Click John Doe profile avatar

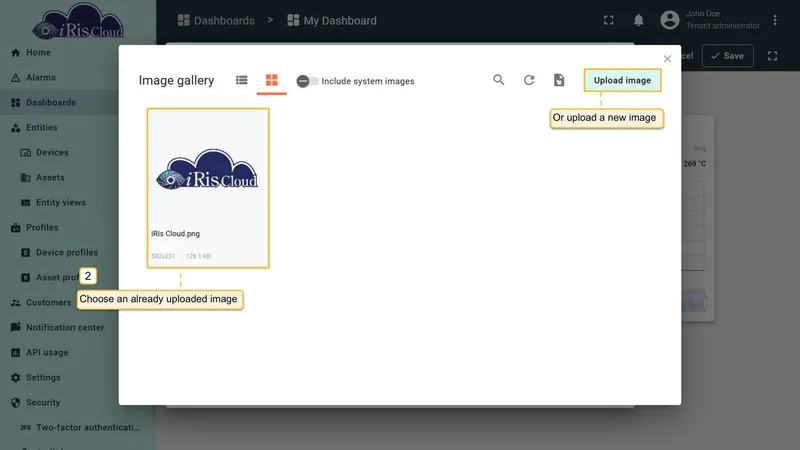670,20
